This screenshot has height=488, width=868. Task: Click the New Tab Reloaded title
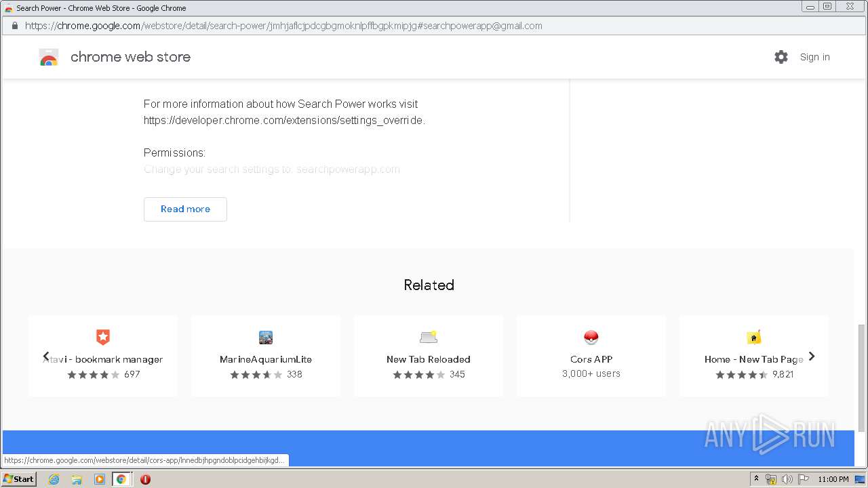(x=429, y=359)
